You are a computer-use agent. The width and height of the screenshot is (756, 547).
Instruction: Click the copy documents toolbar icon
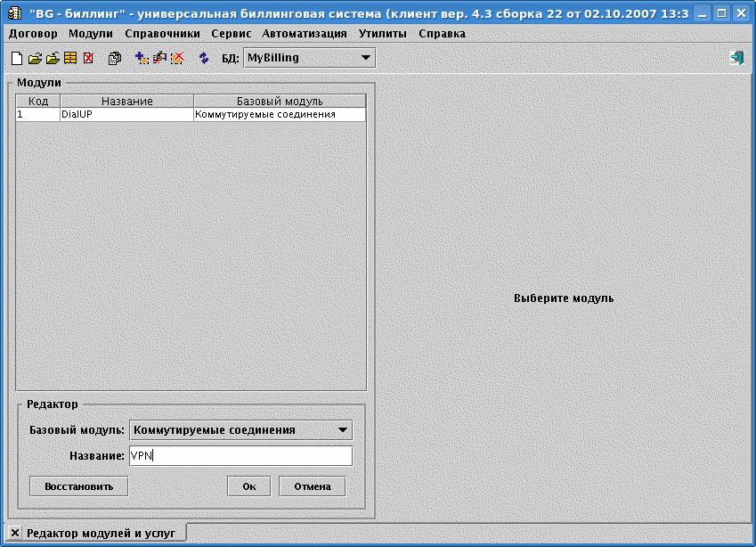pos(114,58)
